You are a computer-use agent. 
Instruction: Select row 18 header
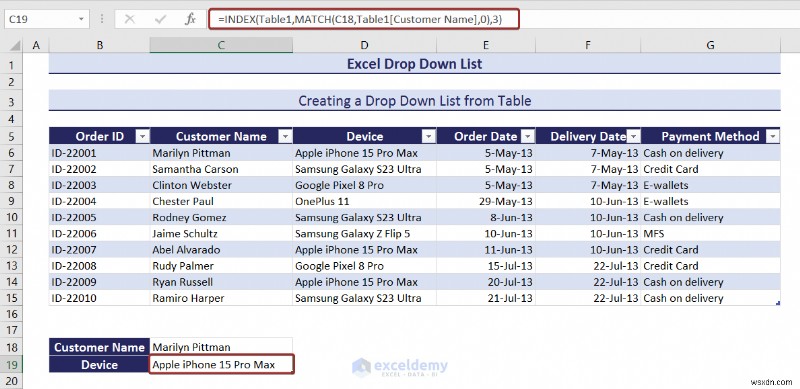tap(12, 347)
